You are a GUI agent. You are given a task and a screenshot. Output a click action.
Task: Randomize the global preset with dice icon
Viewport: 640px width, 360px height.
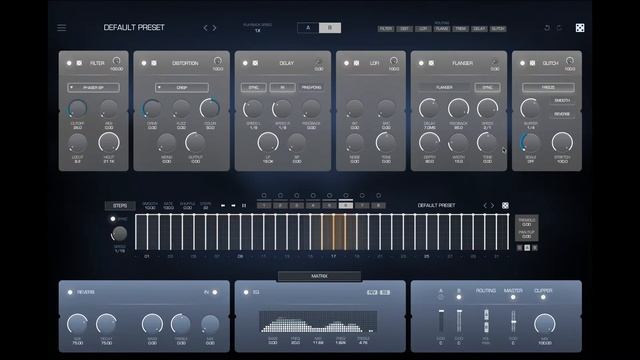[580, 28]
